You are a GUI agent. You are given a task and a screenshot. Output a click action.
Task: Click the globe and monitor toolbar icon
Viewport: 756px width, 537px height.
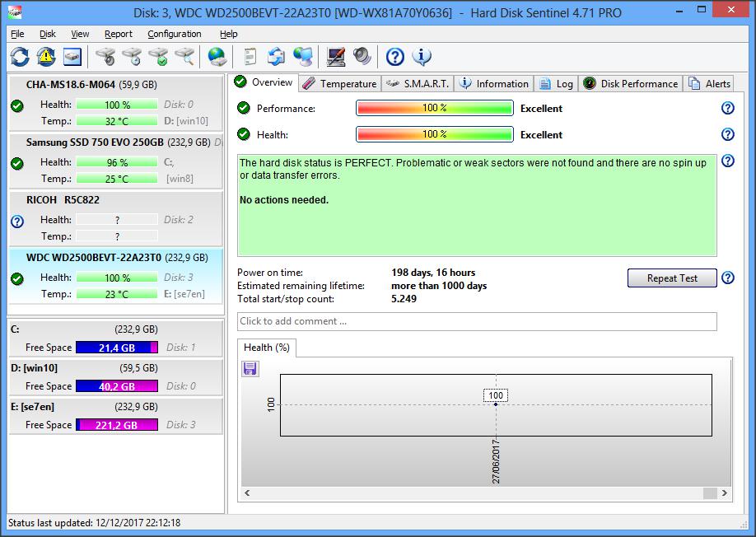click(303, 56)
